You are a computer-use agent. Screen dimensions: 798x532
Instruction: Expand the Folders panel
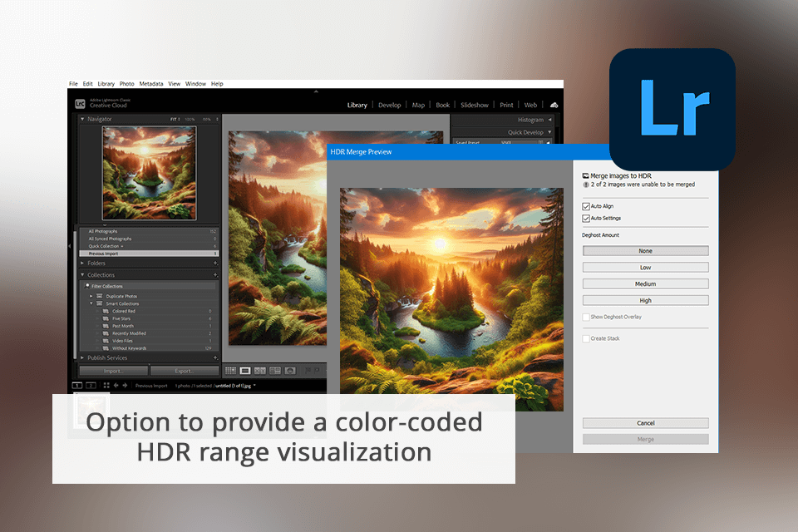tap(82, 264)
